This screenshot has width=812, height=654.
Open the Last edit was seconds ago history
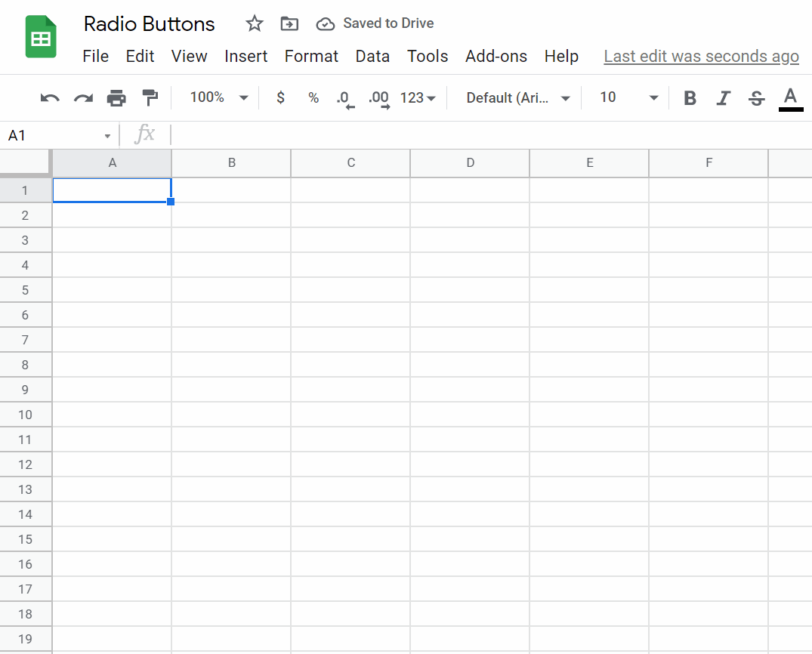(700, 56)
